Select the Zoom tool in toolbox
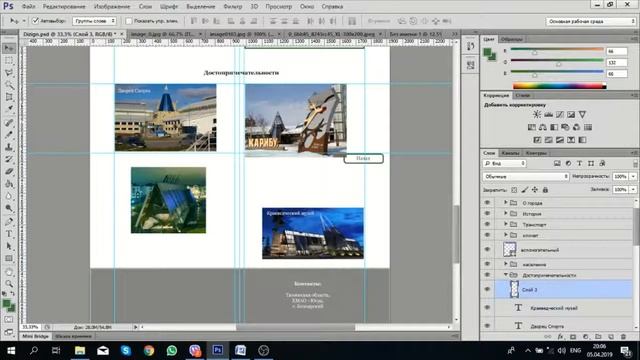Viewport: 640px width, 360px height. [x=9, y=284]
